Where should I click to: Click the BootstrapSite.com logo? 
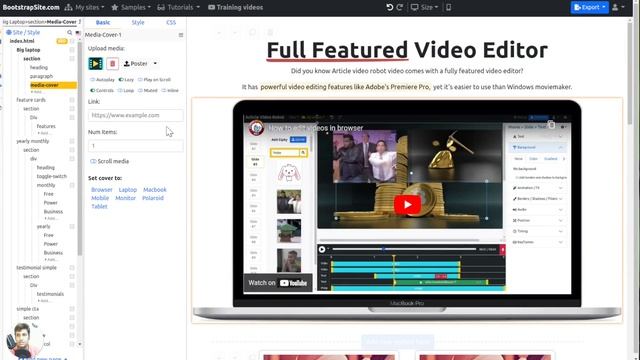pos(31,7)
